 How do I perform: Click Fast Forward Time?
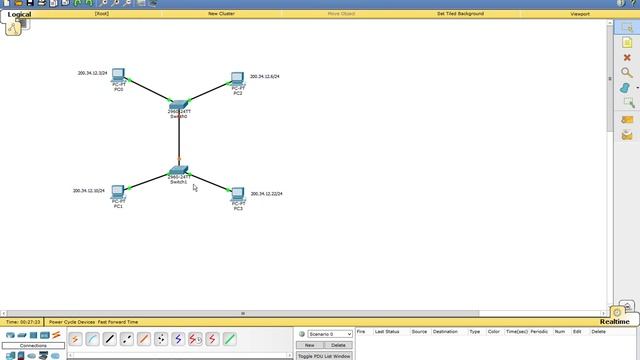coord(118,322)
